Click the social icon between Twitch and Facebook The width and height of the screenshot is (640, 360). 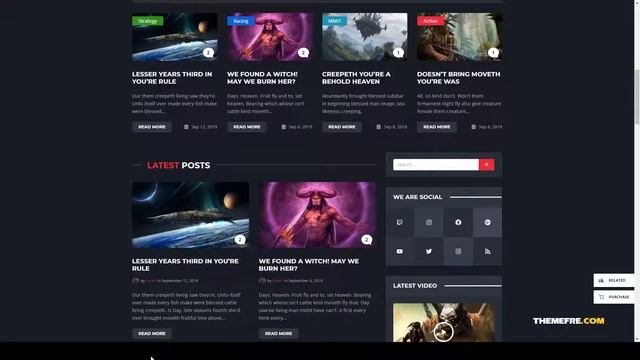point(429,222)
